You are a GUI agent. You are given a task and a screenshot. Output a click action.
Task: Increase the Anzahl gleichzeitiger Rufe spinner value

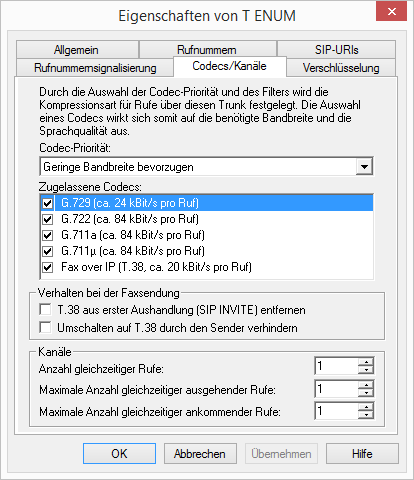366,362
